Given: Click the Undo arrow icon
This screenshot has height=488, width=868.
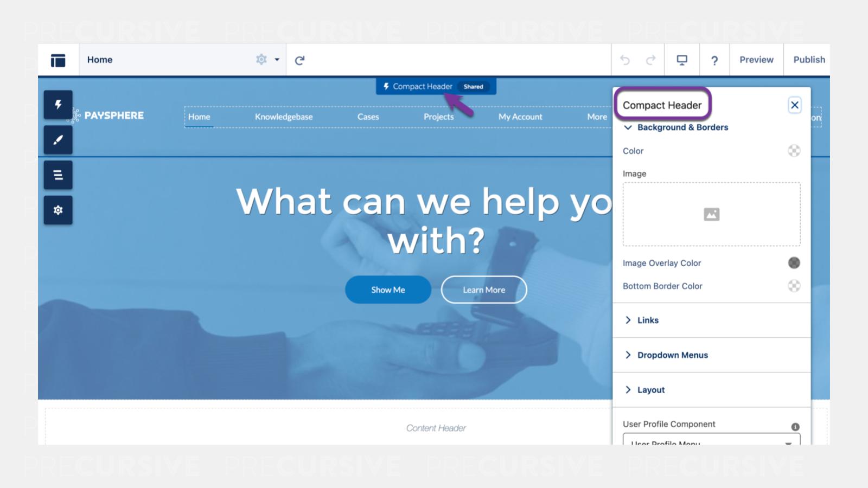Looking at the screenshot, I should pyautogui.click(x=625, y=60).
